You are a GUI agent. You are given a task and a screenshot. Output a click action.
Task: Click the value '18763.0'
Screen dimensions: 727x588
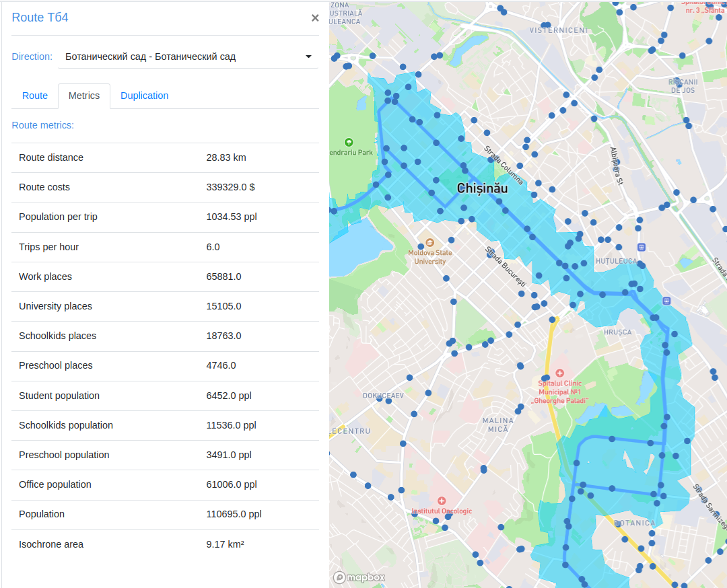(223, 336)
